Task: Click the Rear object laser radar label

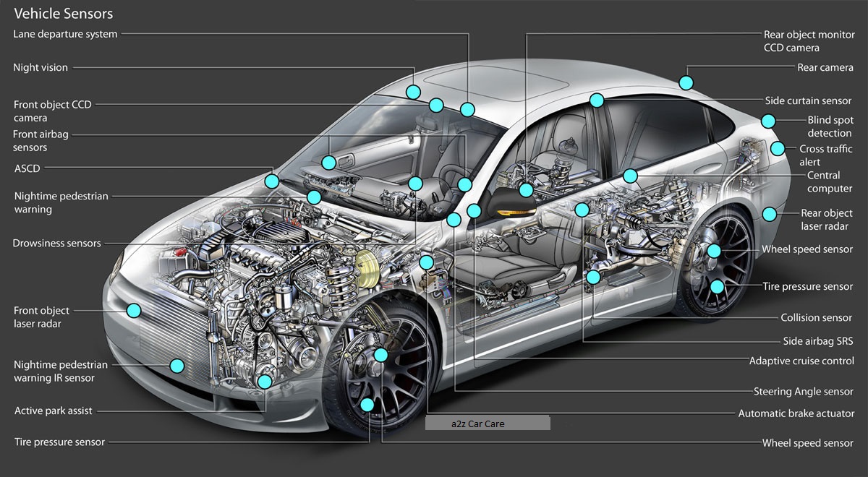Action: pos(827,220)
